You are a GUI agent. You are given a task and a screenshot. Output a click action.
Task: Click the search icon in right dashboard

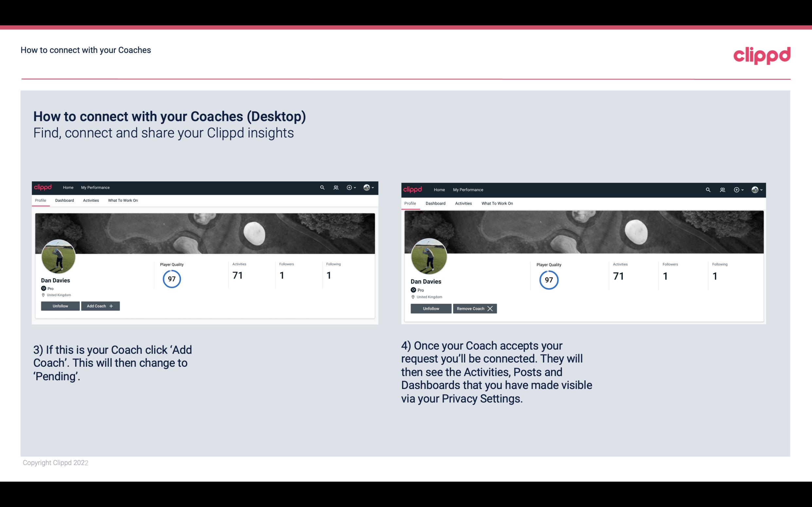coord(707,189)
